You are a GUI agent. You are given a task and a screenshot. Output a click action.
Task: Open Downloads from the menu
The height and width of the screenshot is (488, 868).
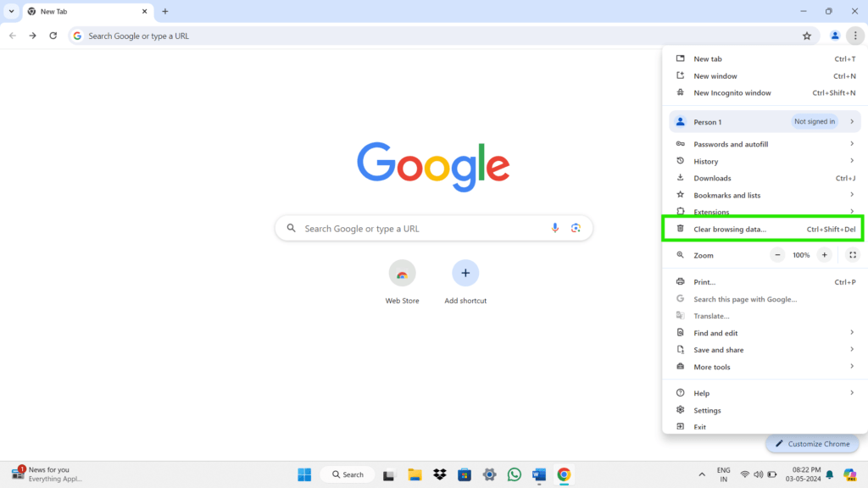point(765,178)
